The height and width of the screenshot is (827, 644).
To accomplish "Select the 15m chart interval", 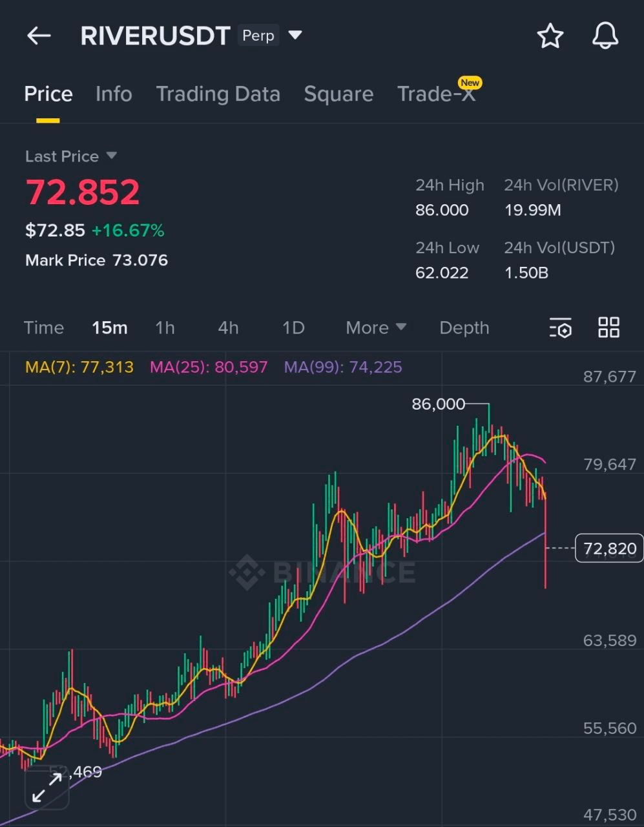I will 109,328.
